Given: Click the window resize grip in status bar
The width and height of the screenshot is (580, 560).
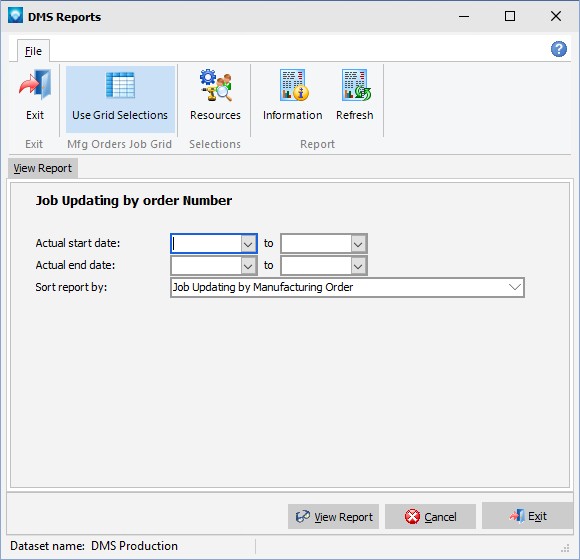Looking at the screenshot, I should point(565,548).
